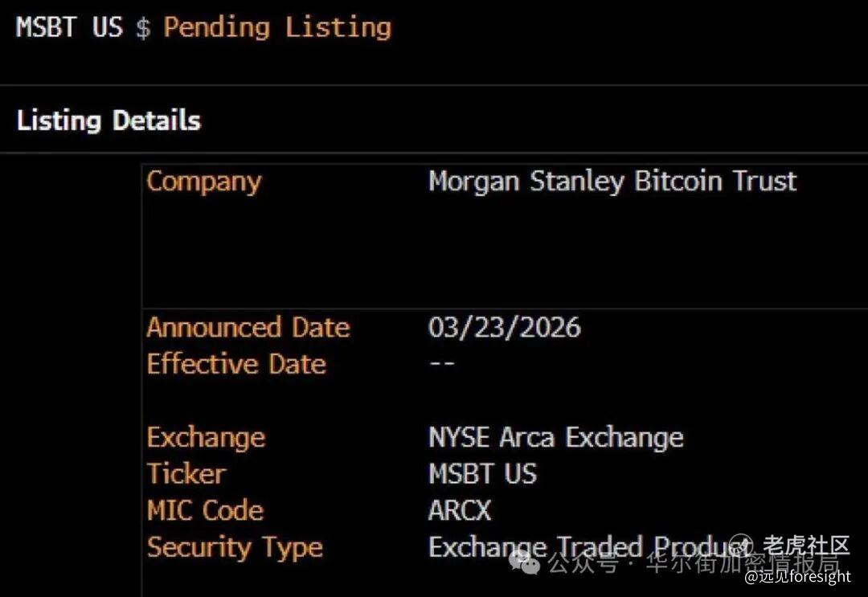Screen dimensions: 868x597
Task: Click the @远见foresight watermark text
Action: click(797, 576)
